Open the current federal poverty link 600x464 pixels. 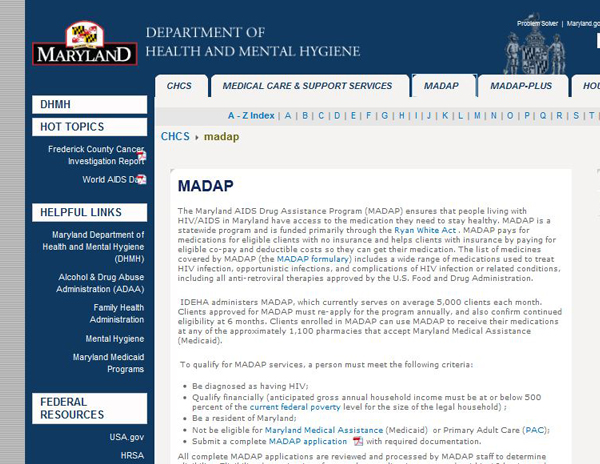tap(295, 407)
